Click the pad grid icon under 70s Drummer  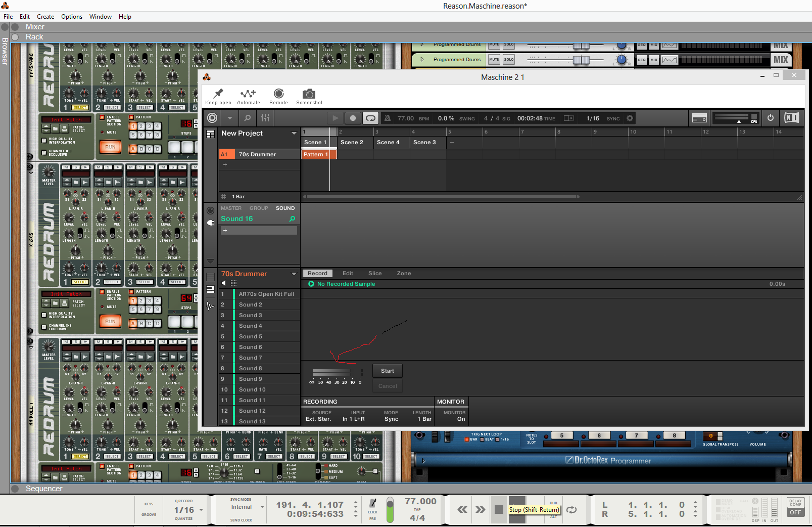click(233, 283)
